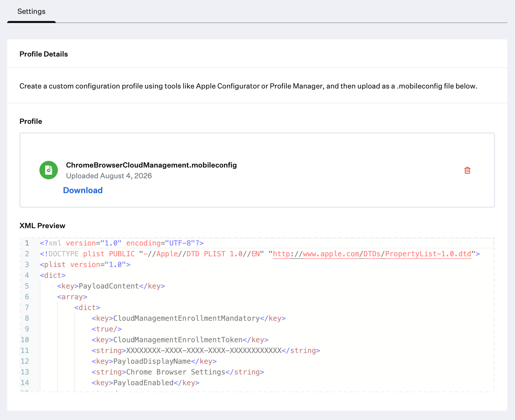Click line number 4 in gutter
Image resolution: width=515 pixels, height=420 pixels.
(x=27, y=275)
